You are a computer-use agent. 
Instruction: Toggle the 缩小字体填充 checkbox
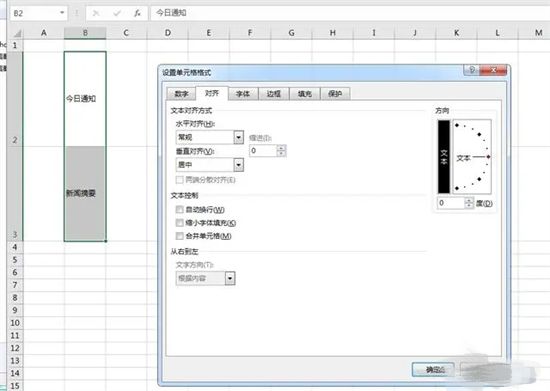coord(180,223)
